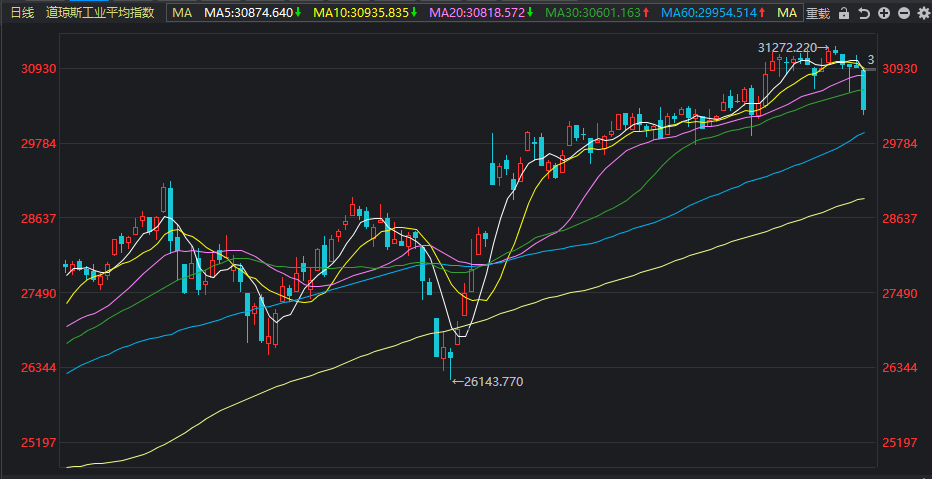932x479 pixels.
Task: Zoom out with the minus icon
Action: pyautogui.click(x=903, y=13)
